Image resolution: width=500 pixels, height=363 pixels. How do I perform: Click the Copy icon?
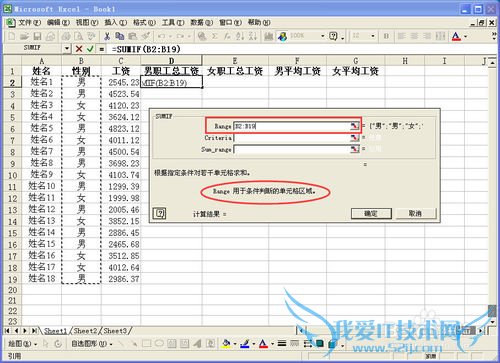[x=120, y=36]
